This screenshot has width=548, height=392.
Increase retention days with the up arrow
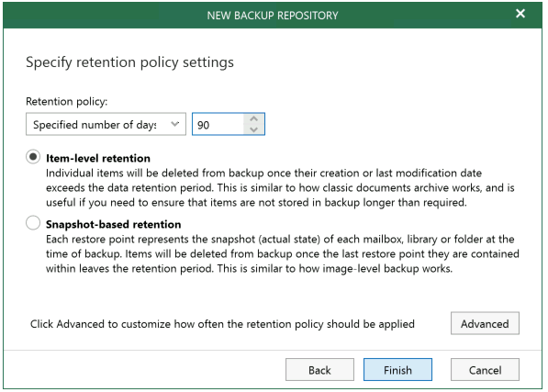pos(254,118)
